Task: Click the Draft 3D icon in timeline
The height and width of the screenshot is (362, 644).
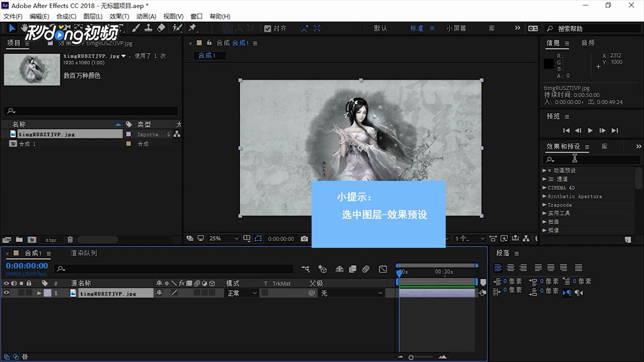Action: pyautogui.click(x=323, y=269)
